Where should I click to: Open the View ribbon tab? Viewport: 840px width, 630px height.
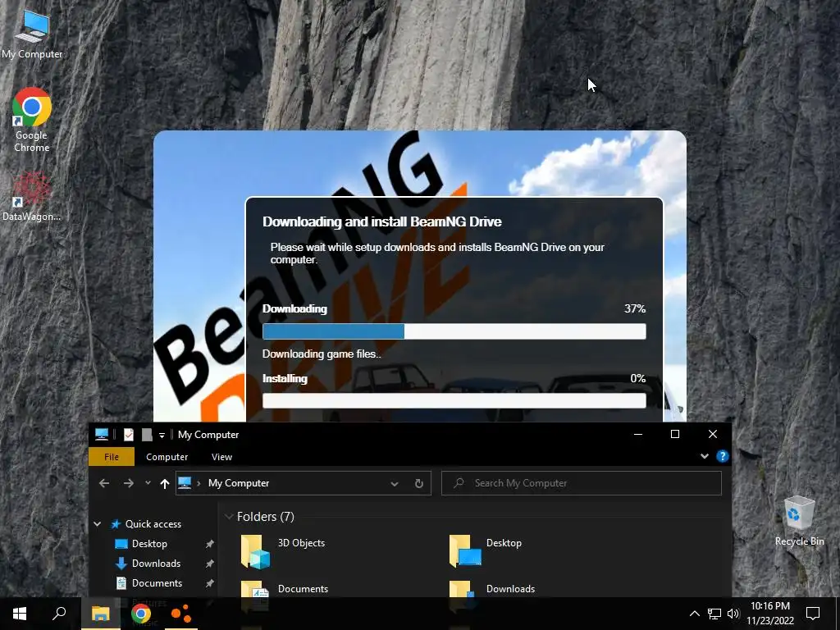pyautogui.click(x=221, y=457)
